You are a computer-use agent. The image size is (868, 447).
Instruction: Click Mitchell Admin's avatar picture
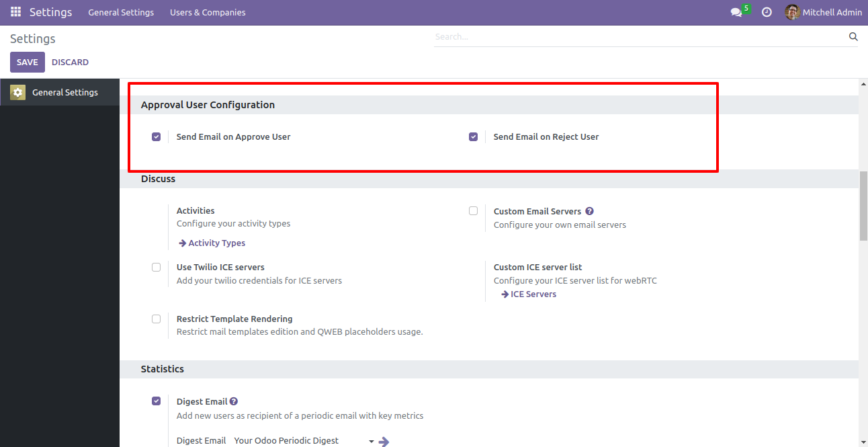click(x=792, y=12)
